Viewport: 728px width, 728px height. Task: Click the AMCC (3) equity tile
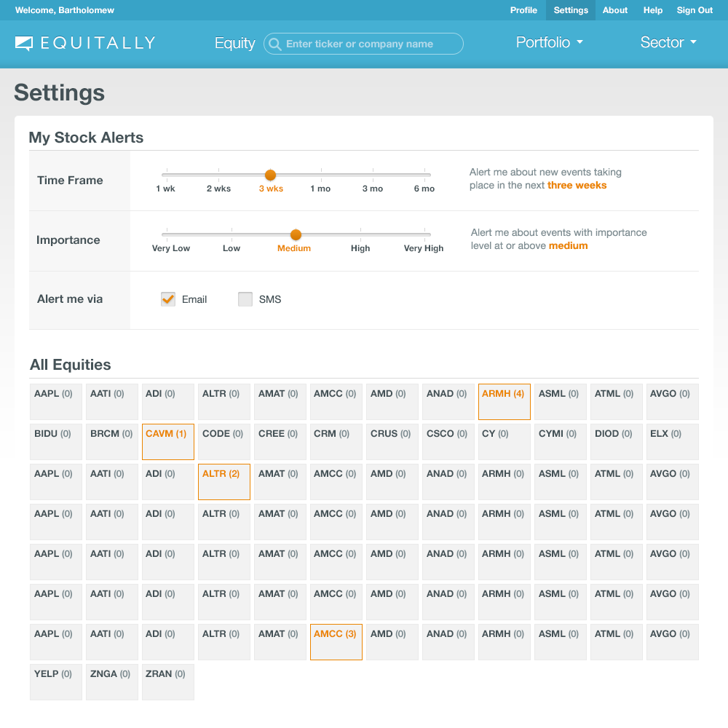click(x=336, y=642)
